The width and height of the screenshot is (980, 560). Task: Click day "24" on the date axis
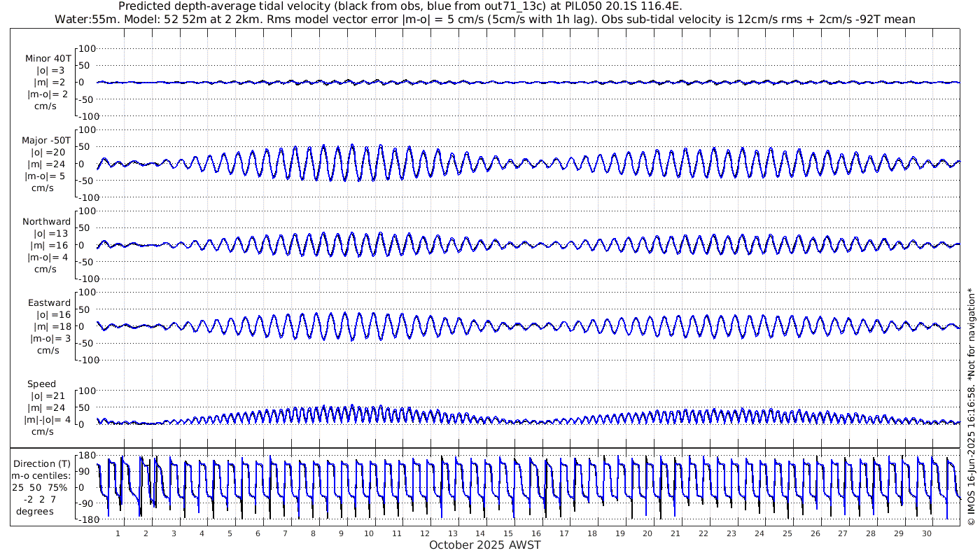coord(759,533)
